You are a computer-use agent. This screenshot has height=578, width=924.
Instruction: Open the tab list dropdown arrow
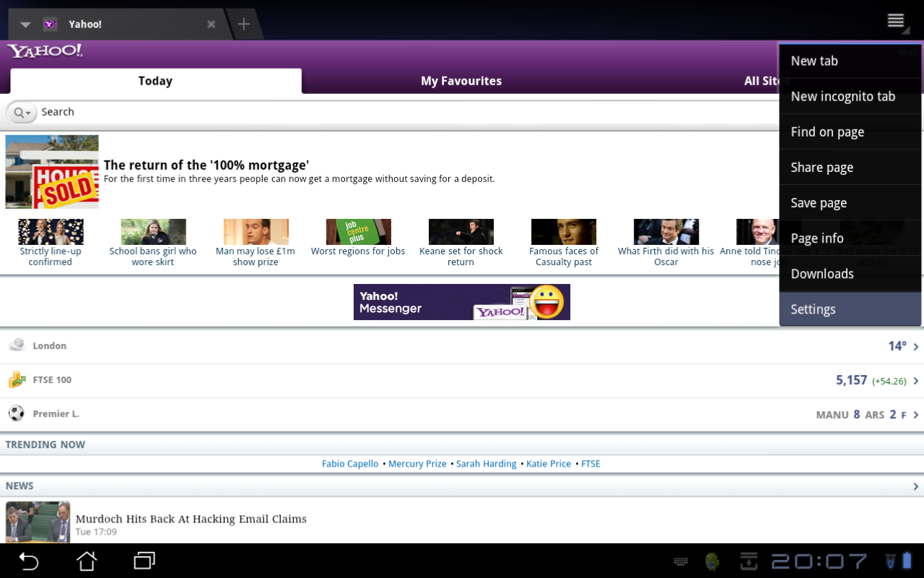click(25, 25)
